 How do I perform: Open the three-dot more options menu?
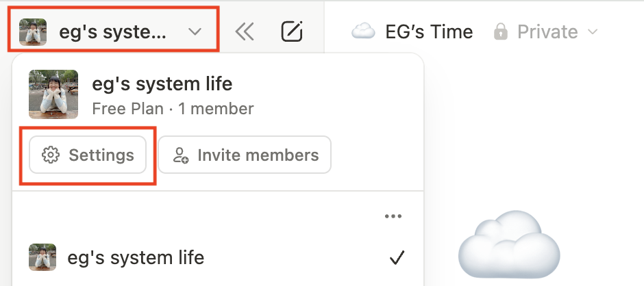tap(393, 217)
